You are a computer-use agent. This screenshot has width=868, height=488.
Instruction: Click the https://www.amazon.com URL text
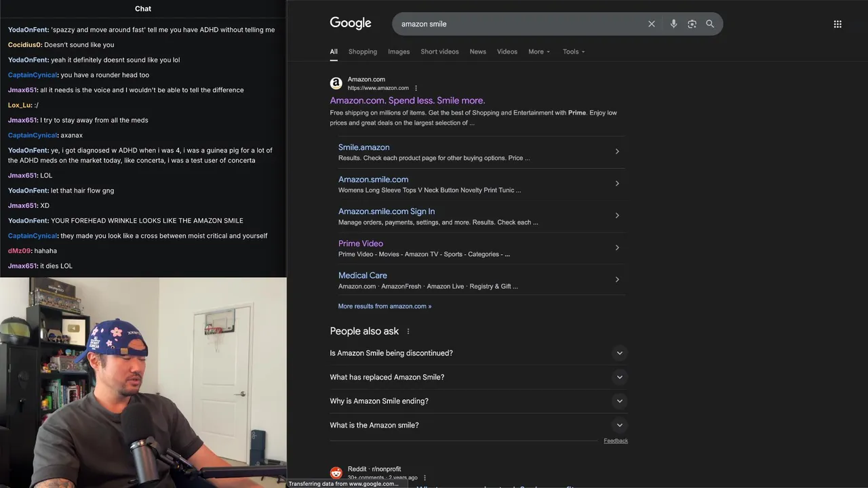click(x=378, y=88)
